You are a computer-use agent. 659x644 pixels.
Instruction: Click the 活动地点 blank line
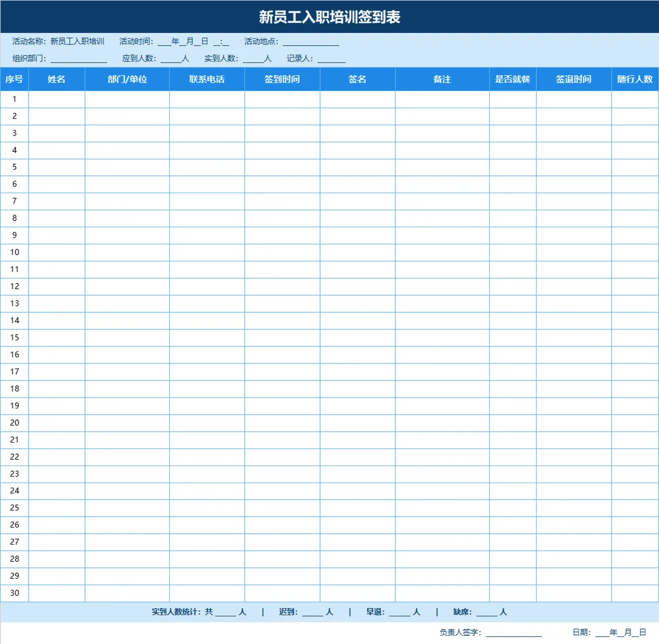click(x=311, y=42)
